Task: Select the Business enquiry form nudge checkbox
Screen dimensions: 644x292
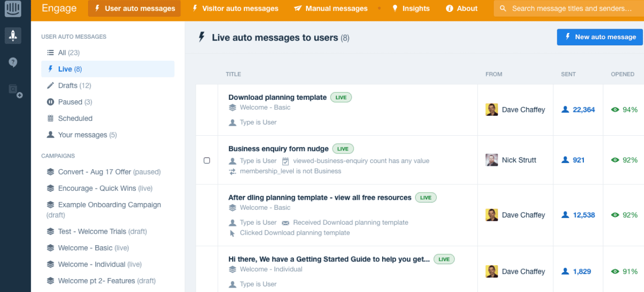Action: (207, 161)
